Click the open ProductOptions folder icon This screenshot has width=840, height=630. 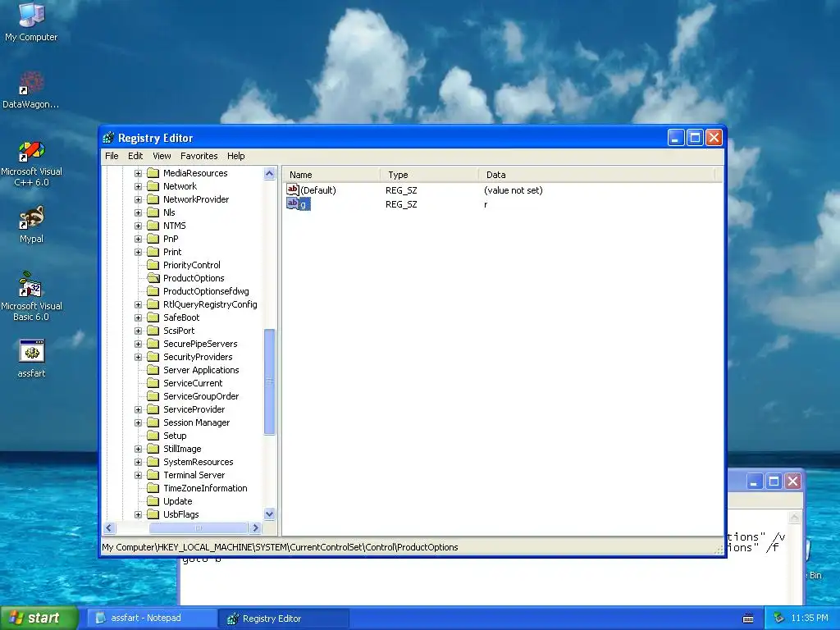point(153,277)
